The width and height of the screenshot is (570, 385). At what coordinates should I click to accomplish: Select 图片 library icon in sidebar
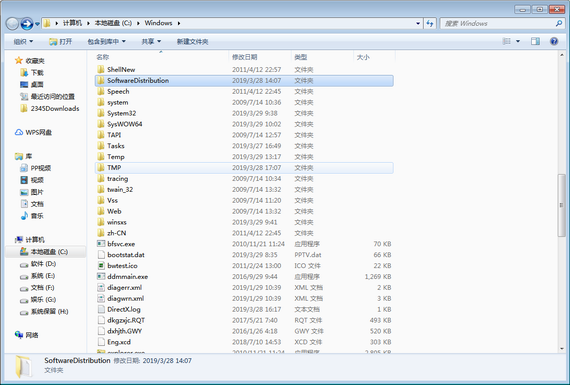pos(24,192)
